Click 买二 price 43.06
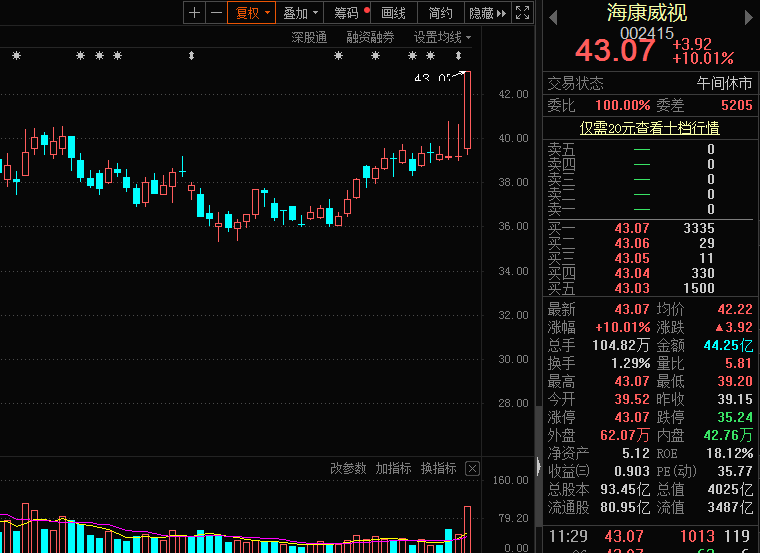 (x=632, y=243)
